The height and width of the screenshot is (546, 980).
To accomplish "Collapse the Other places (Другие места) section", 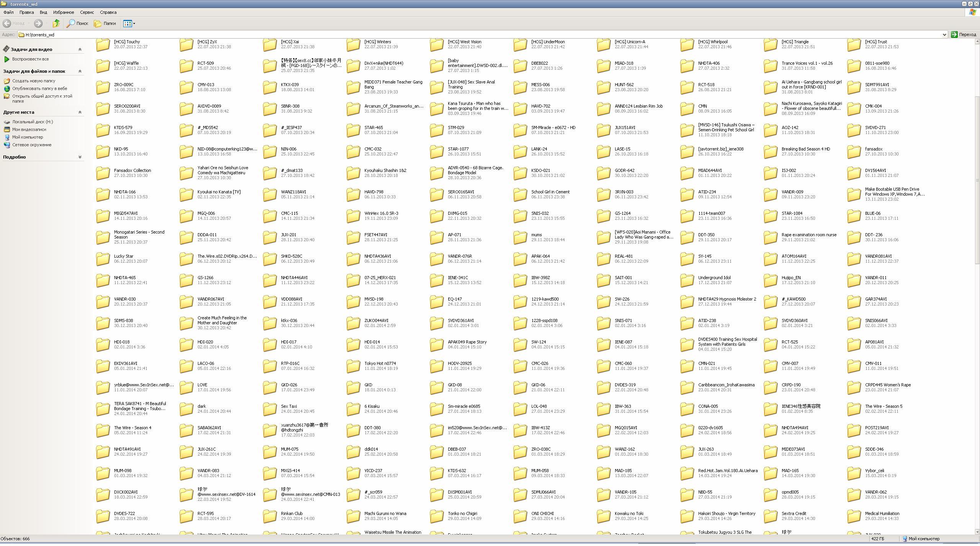I will tap(80, 112).
